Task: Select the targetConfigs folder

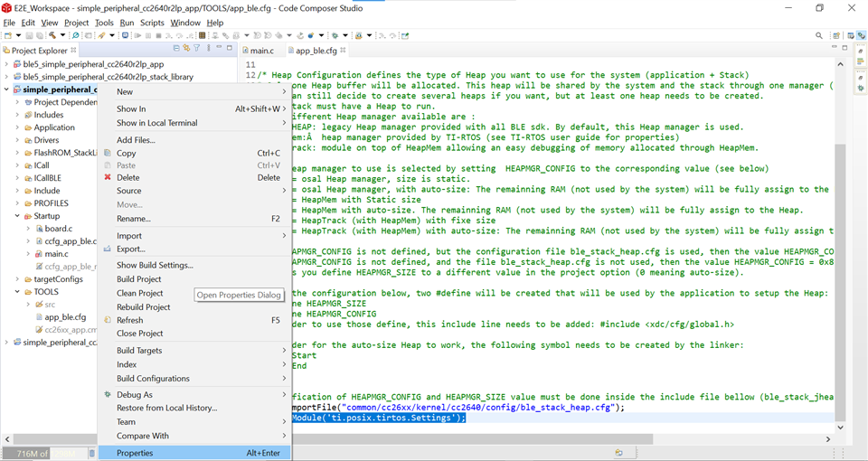Action: coord(58,279)
